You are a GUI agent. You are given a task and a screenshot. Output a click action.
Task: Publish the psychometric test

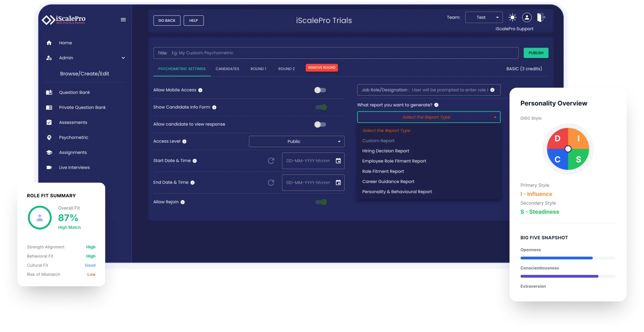536,53
